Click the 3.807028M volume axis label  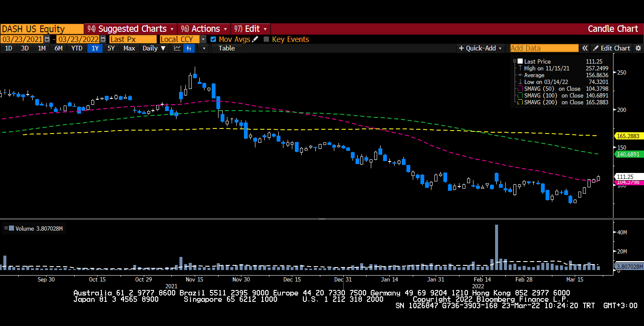click(629, 267)
